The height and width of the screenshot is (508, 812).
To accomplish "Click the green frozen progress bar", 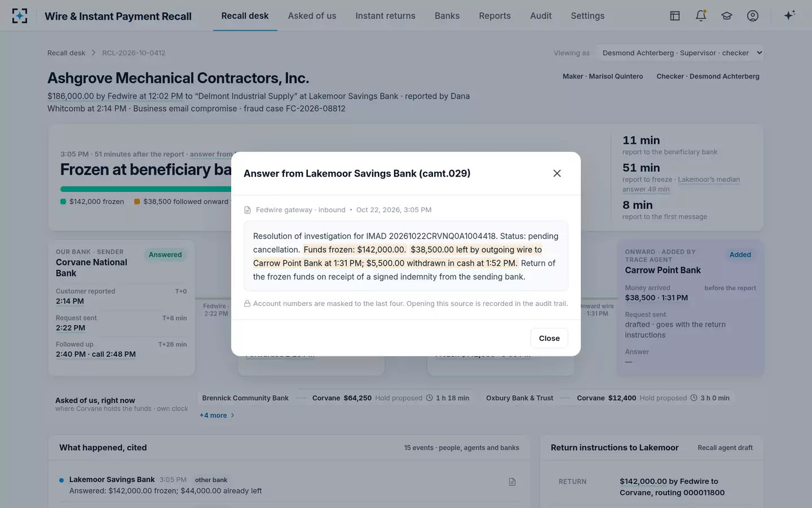I will click(x=146, y=189).
